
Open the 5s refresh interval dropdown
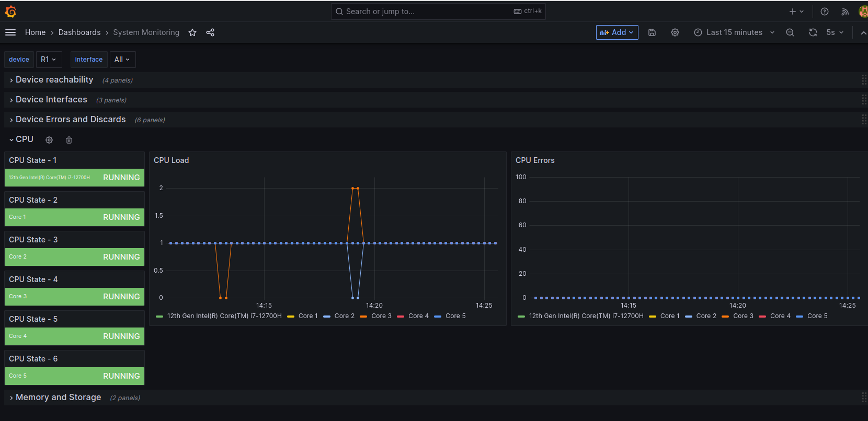(x=835, y=32)
